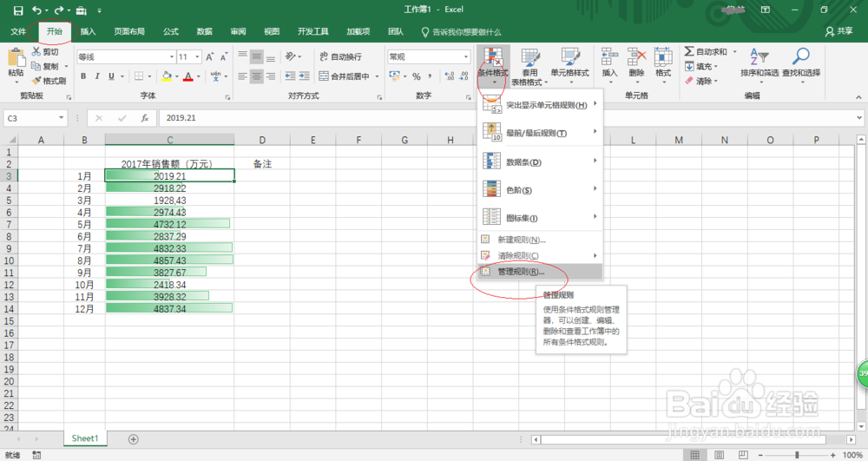Center cell text horizontally
868x461 pixels.
pyautogui.click(x=256, y=76)
